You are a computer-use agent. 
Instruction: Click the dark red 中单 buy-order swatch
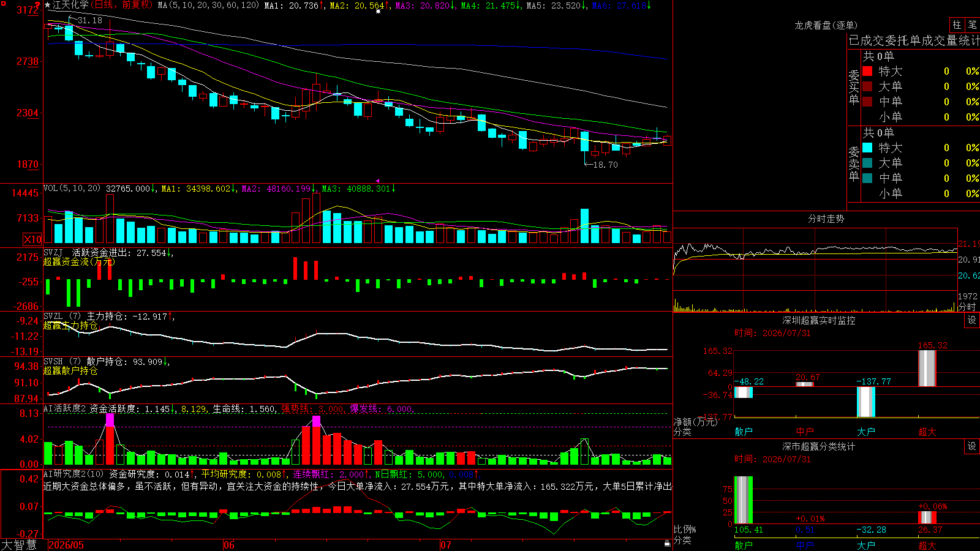coord(867,102)
